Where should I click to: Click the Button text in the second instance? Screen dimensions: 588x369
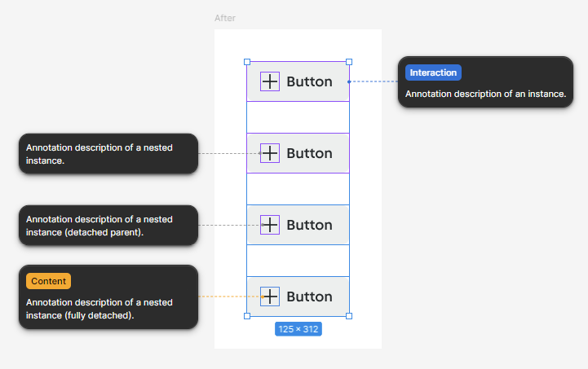[x=309, y=153]
